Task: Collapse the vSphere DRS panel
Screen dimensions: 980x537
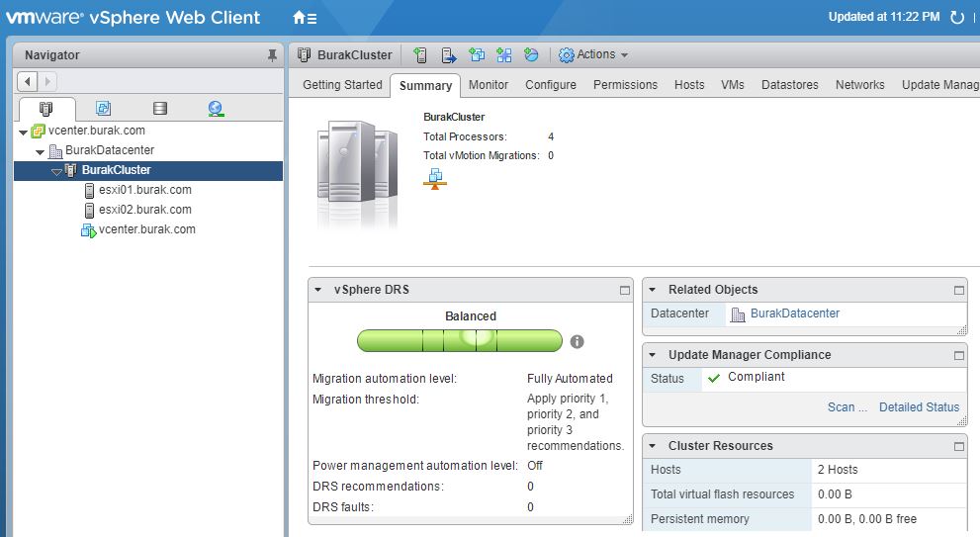Action: [x=318, y=290]
